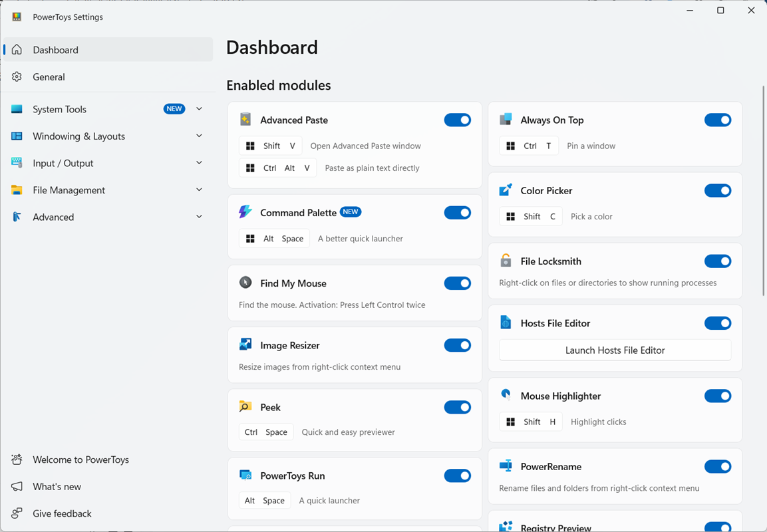The image size is (767, 532).
Task: Turn off Always On Top
Action: [x=718, y=120]
